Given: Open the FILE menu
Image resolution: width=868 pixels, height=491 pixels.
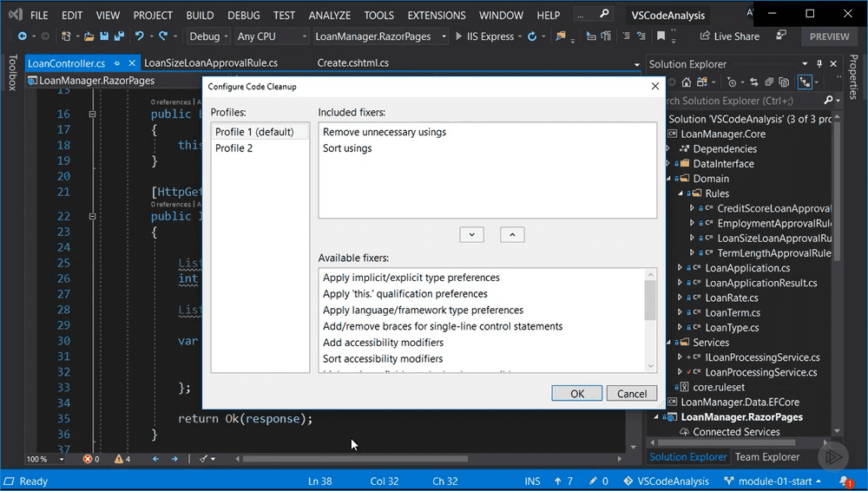Looking at the screenshot, I should [x=39, y=16].
